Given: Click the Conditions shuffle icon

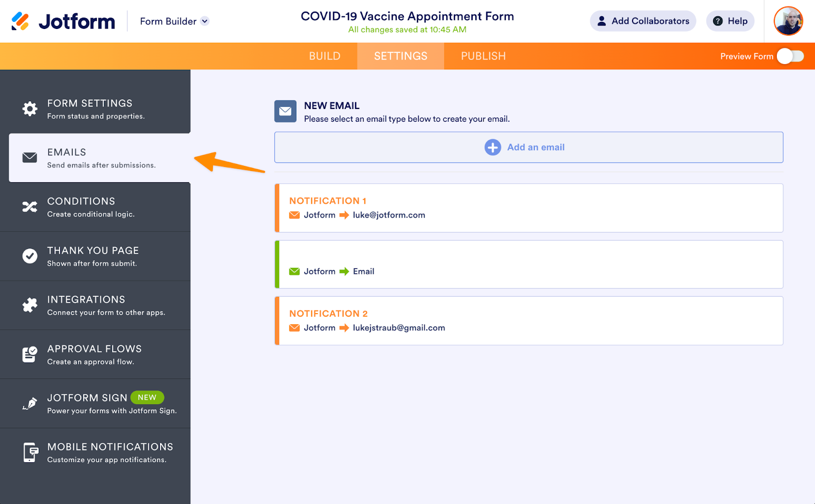Looking at the screenshot, I should [30, 207].
